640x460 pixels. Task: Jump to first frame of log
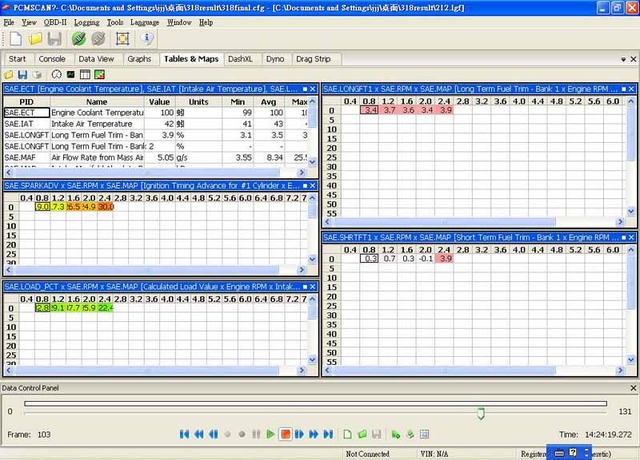pos(184,434)
